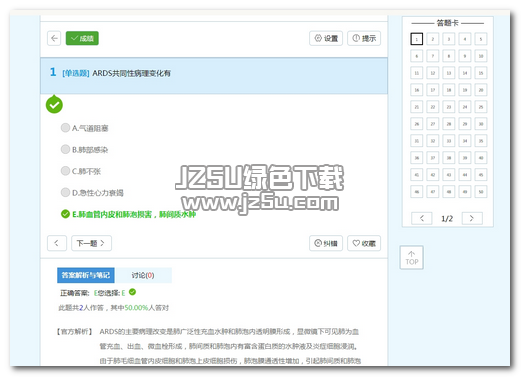Jump to question 1 on answer card
This screenshot has height=377, width=521.
[417, 39]
